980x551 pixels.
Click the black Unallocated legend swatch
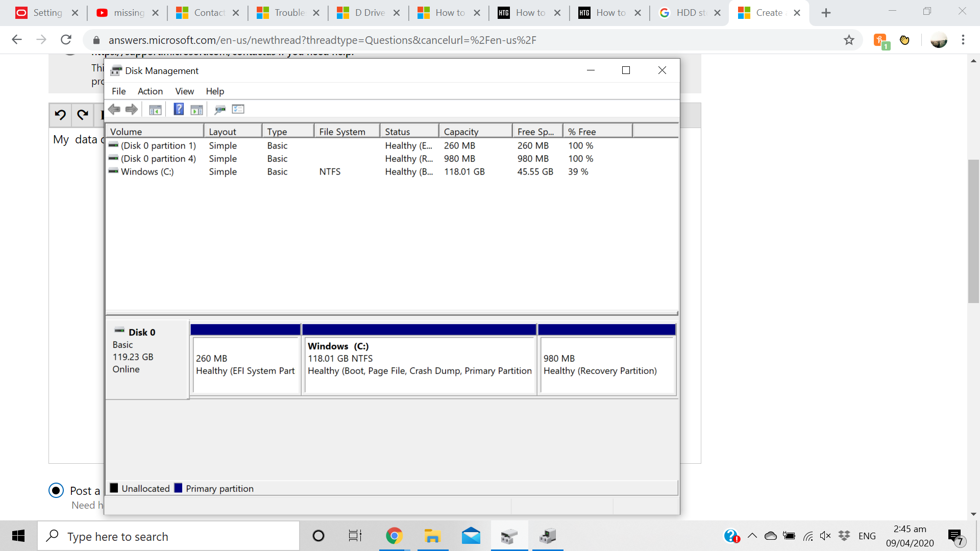(114, 488)
